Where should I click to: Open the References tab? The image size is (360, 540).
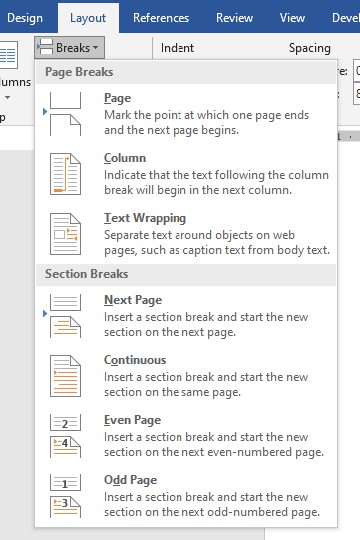161,18
